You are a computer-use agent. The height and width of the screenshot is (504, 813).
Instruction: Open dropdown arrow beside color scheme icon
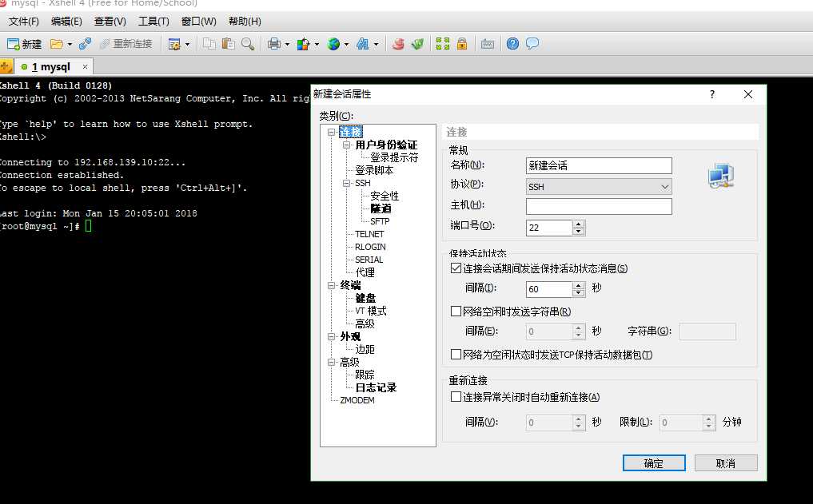[317, 45]
